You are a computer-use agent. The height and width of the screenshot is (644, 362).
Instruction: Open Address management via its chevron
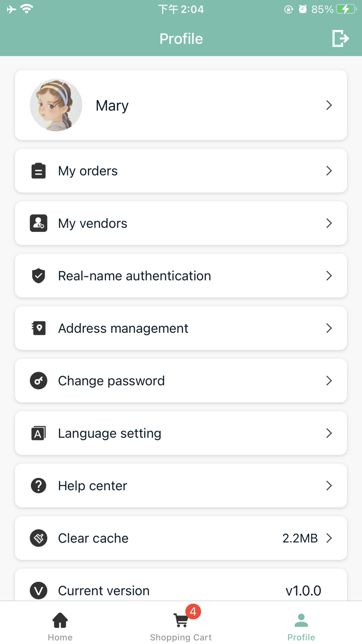pyautogui.click(x=329, y=328)
